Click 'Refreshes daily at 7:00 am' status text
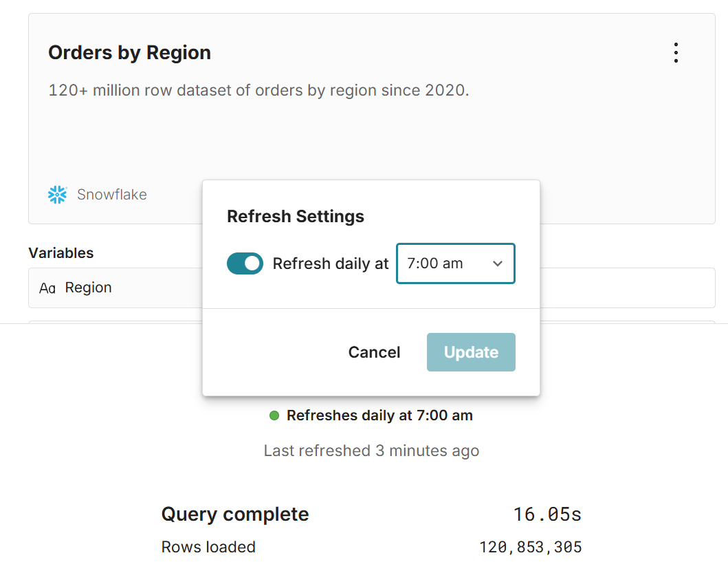Screen dimensions: 728x562 click(x=379, y=415)
